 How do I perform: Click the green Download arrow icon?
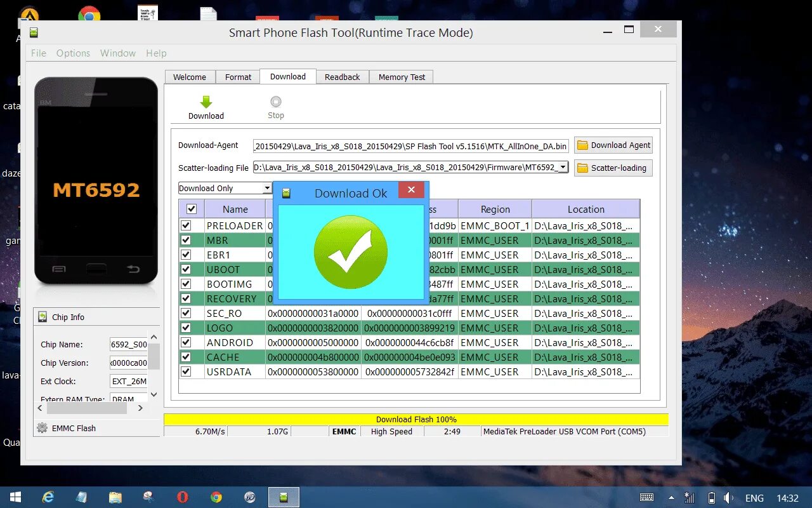click(206, 102)
